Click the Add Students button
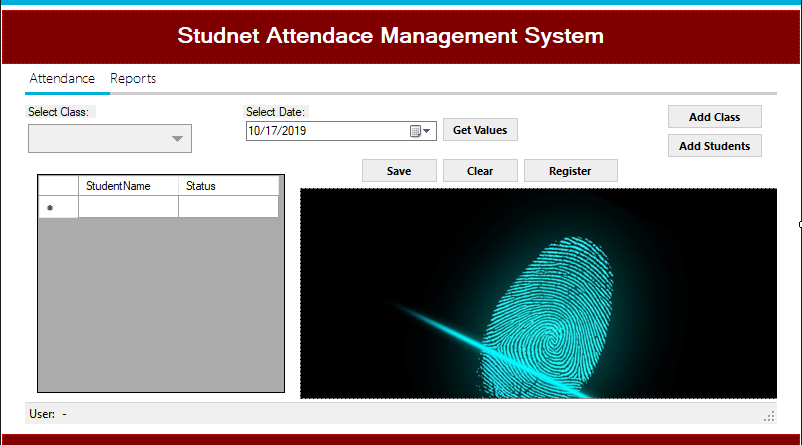 tap(715, 146)
